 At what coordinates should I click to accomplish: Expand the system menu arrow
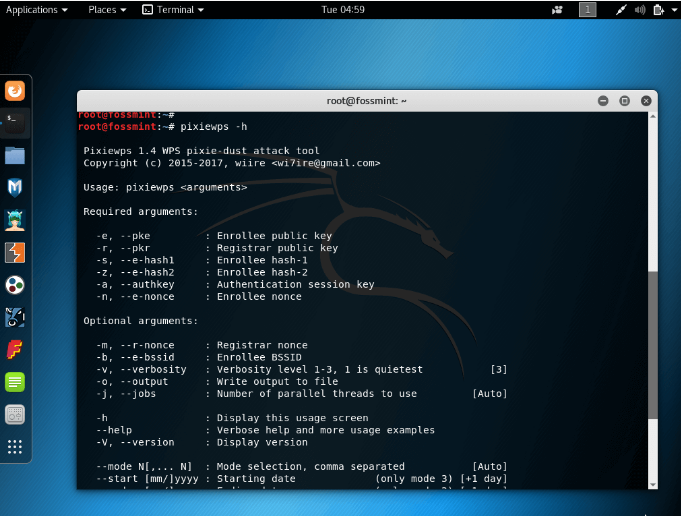coord(674,10)
